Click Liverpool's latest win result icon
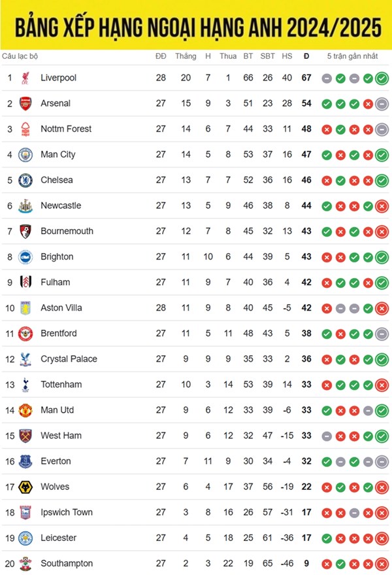The height and width of the screenshot is (575, 392). point(382,78)
